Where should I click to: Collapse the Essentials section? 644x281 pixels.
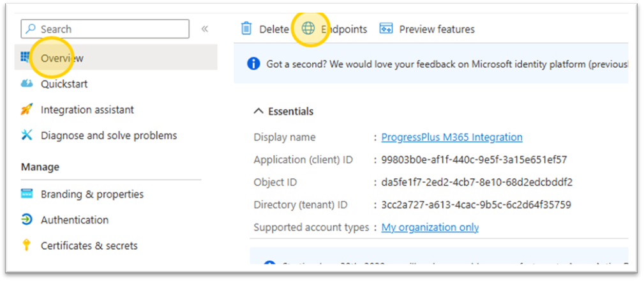[258, 111]
